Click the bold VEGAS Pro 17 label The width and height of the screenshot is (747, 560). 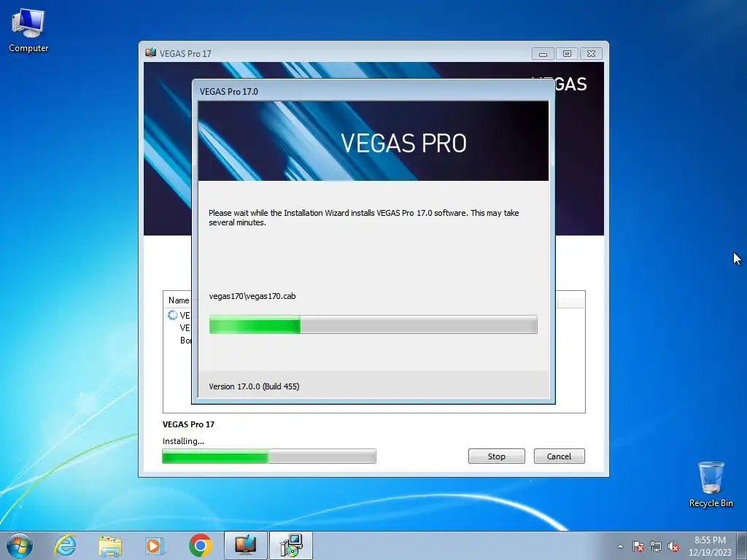click(x=189, y=424)
